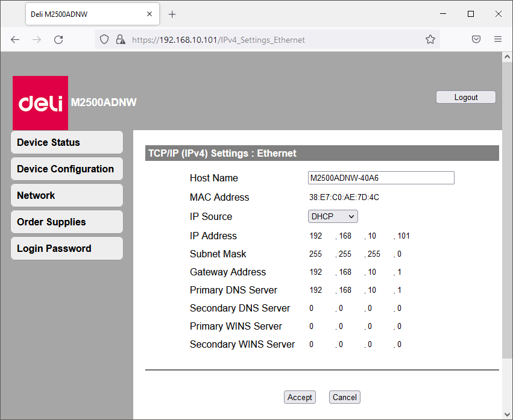The image size is (513, 420).
Task: Click the Deli logo
Action: pyautogui.click(x=40, y=103)
